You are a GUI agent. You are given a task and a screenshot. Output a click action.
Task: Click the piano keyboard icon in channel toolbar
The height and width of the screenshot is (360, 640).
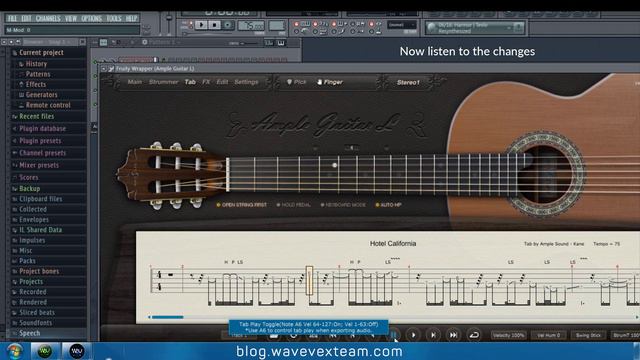click(281, 42)
